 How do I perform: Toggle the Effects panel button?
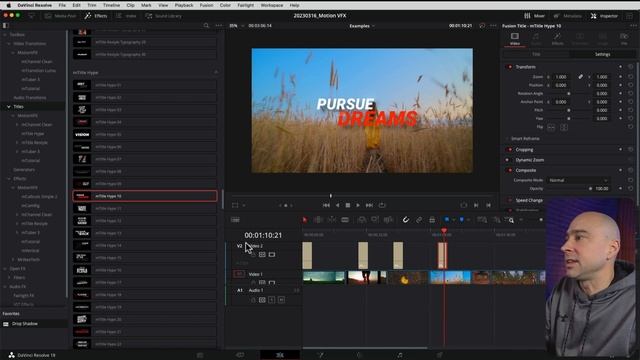[x=96, y=16]
